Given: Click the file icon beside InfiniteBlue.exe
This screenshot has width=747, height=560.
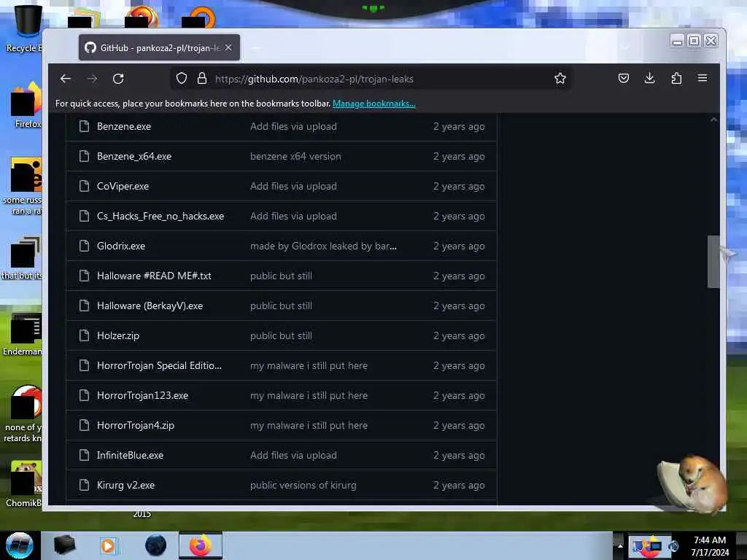Looking at the screenshot, I should click(85, 456).
